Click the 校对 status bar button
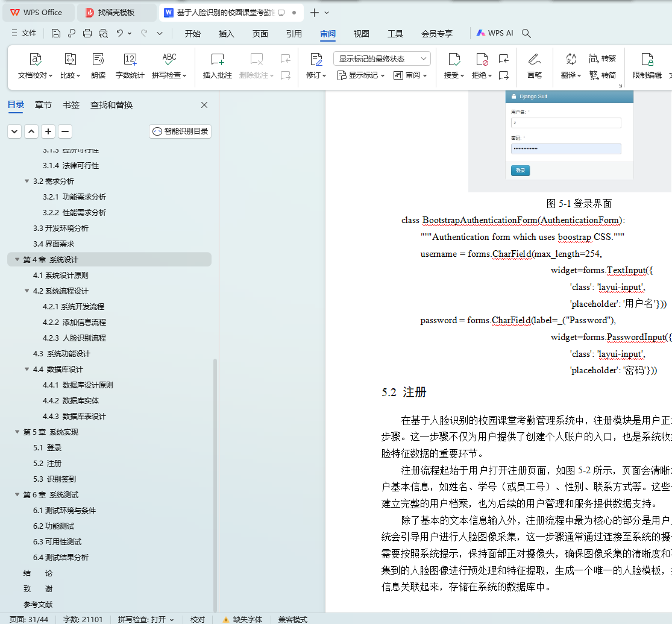 pos(198,619)
